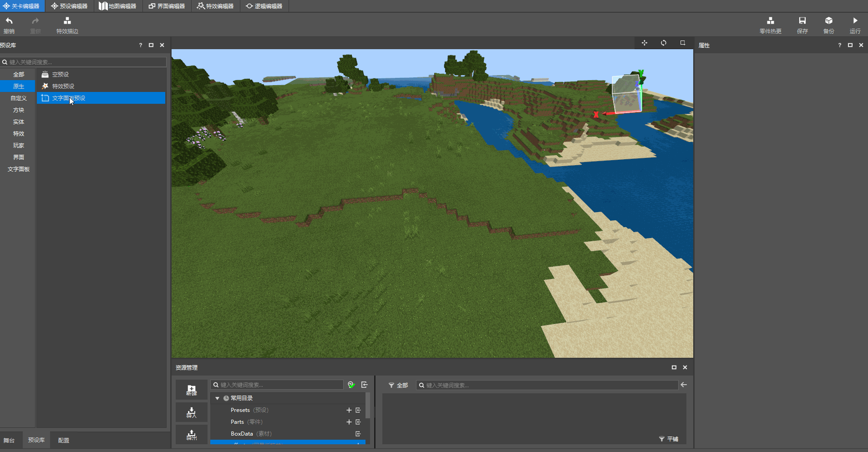Select the 全部 preset category
868x452 pixels.
coord(18,75)
